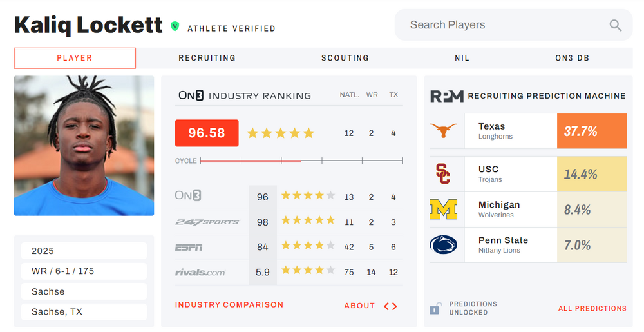Screen dimensions: 644x332
Task: Click the Michigan Wolverines logo
Action: [x=443, y=210]
